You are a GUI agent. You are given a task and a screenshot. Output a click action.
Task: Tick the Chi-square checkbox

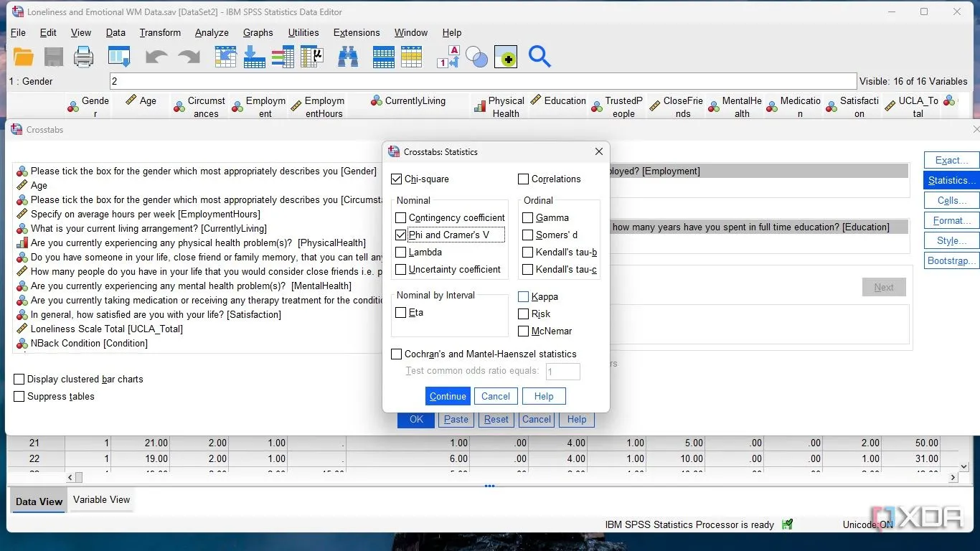pyautogui.click(x=397, y=179)
